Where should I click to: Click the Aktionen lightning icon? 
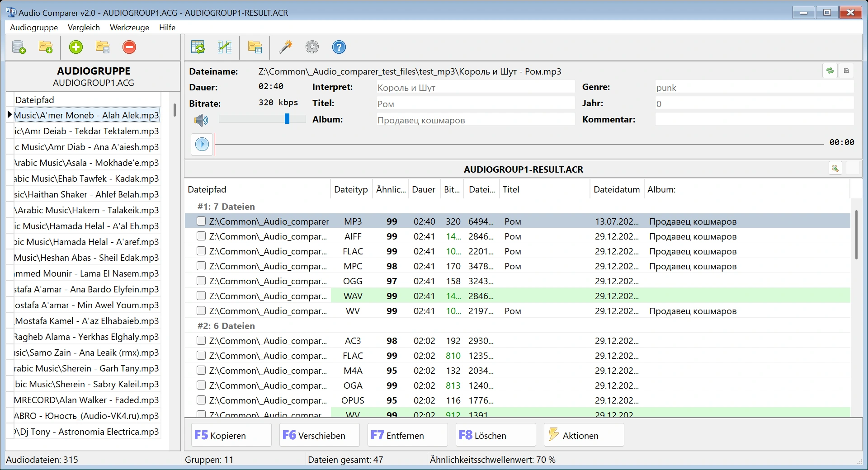click(x=553, y=434)
